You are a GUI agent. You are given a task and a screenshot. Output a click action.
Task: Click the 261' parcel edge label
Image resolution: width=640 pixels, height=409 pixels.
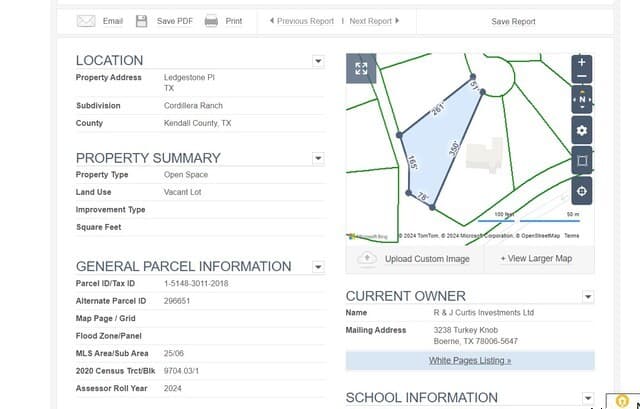pos(437,109)
